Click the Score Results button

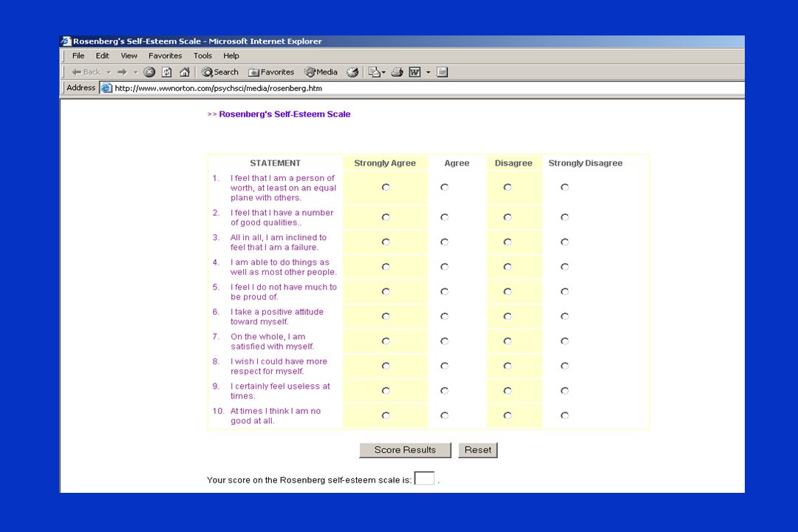[405, 450]
